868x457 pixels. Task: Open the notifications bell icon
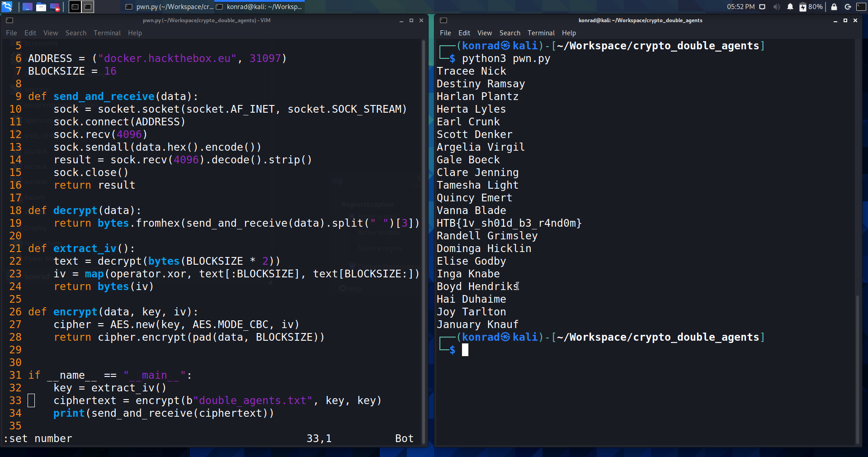[x=790, y=7]
